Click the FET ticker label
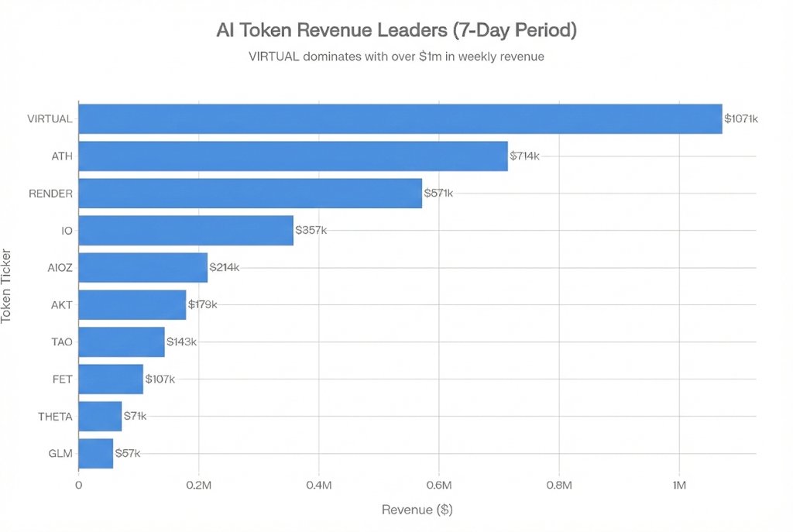The height and width of the screenshot is (532, 793). 62,379
